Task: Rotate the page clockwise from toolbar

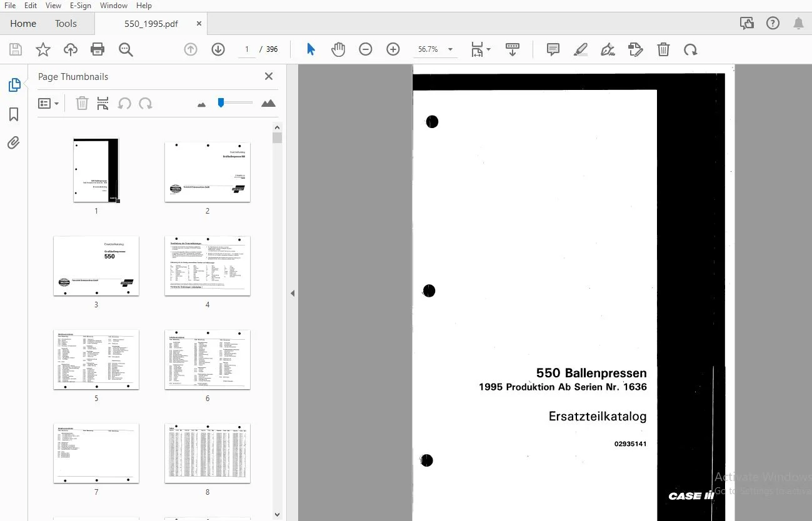Action: pyautogui.click(x=691, y=49)
